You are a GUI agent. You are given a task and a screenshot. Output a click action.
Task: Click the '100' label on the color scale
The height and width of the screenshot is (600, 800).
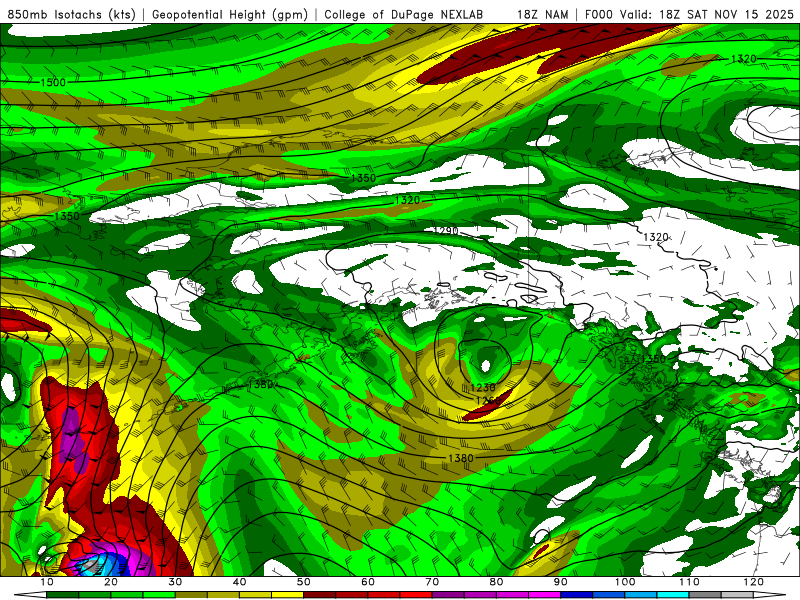pyautogui.click(x=625, y=582)
